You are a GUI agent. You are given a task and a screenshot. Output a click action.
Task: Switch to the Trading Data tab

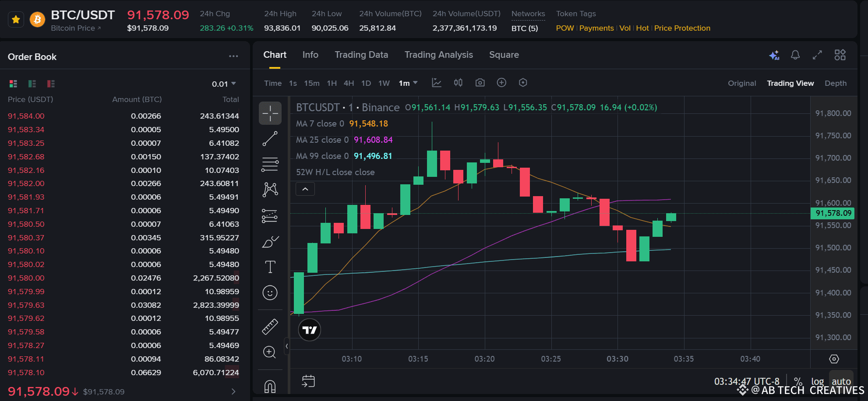tap(361, 55)
